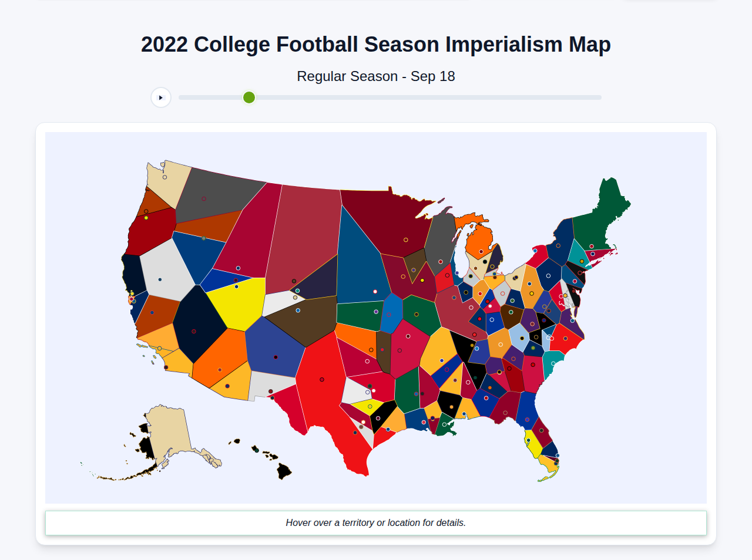
Task: Click the team dot inside the large crimson northern territory
Action: click(406, 239)
